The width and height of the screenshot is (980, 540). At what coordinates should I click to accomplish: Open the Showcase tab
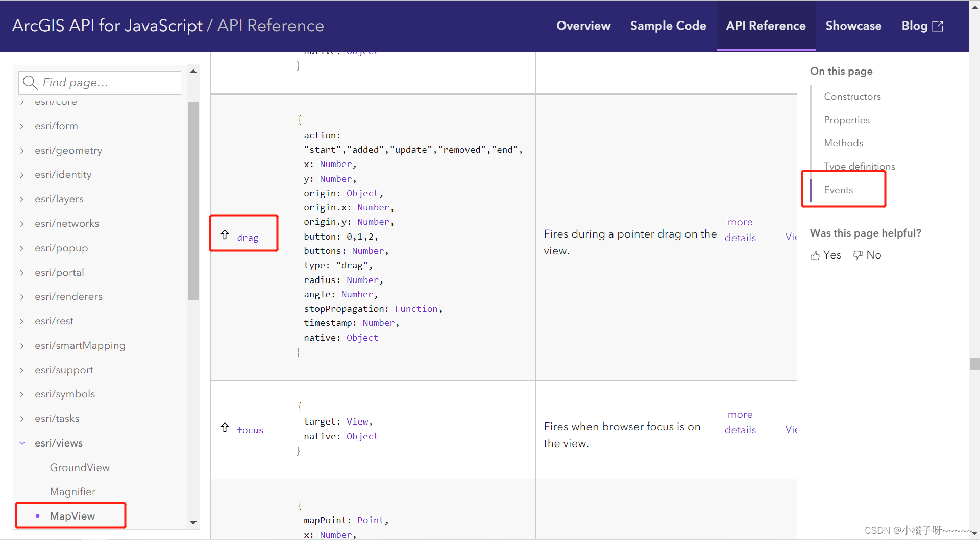tap(853, 26)
